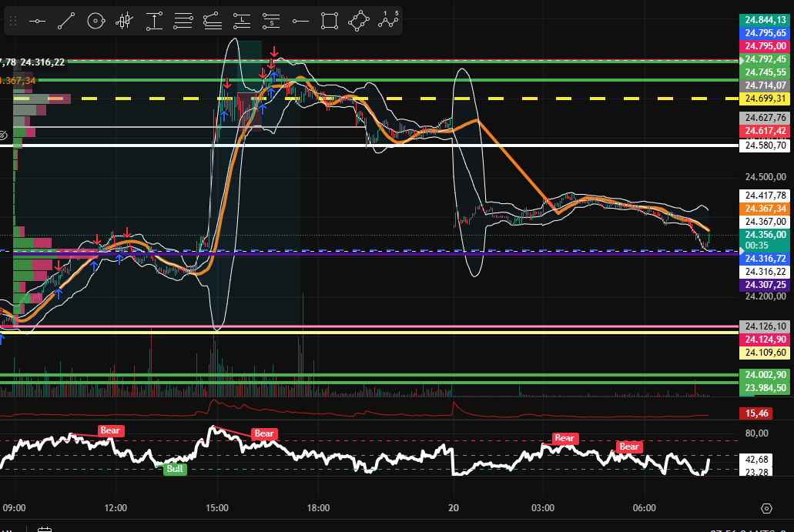Open the go-to-date calendar icon

tap(45, 528)
